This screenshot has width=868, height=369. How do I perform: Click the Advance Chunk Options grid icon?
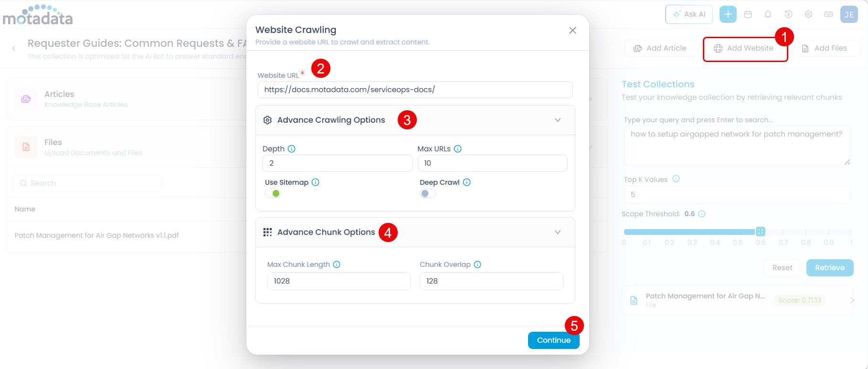tap(268, 232)
